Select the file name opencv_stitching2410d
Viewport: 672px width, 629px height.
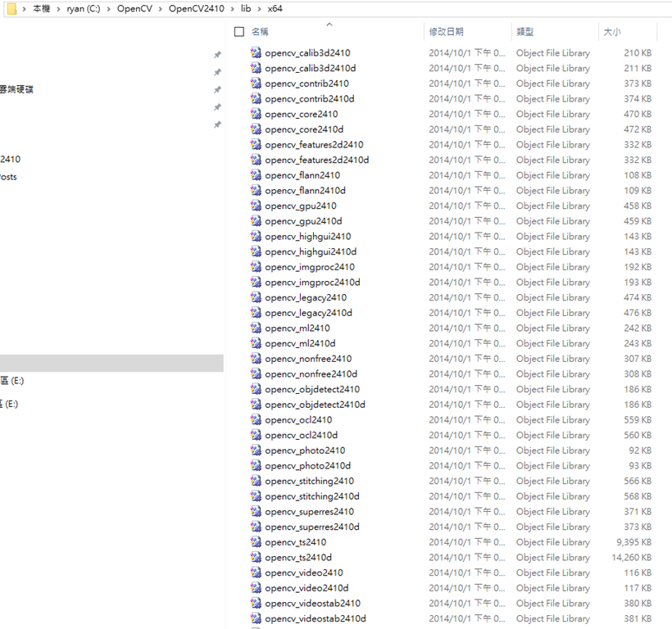[x=312, y=496]
